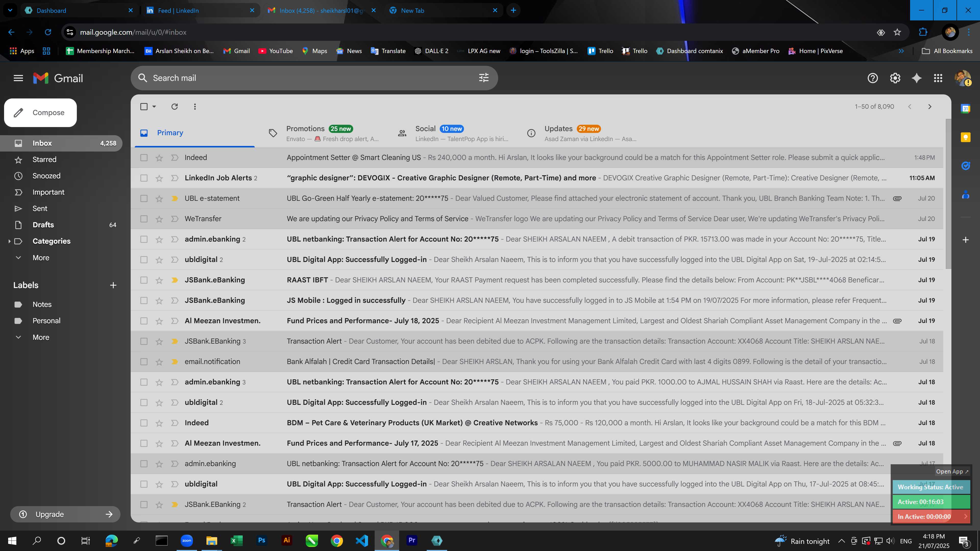This screenshot has width=980, height=551.
Task: Open Premiere Pro from the taskbar
Action: (x=412, y=540)
